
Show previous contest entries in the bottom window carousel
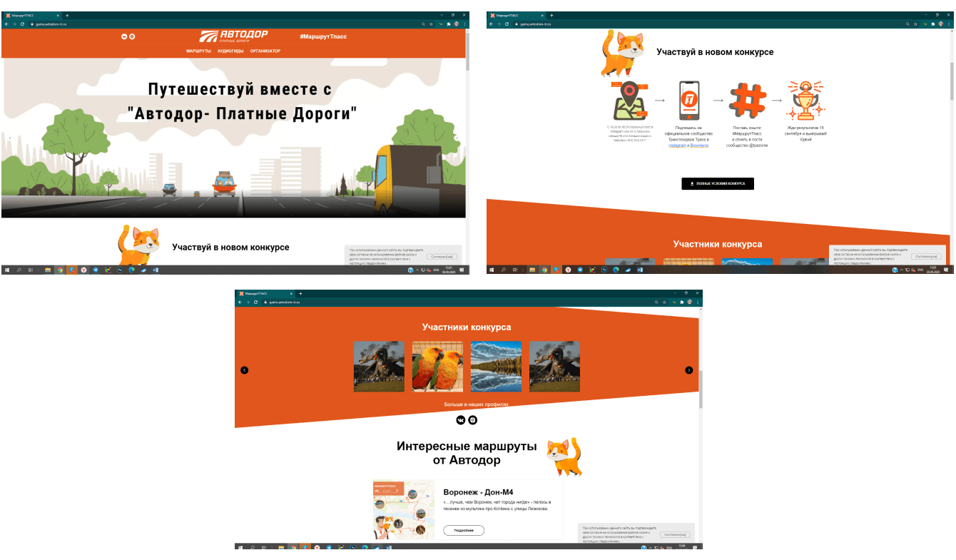[x=245, y=370]
